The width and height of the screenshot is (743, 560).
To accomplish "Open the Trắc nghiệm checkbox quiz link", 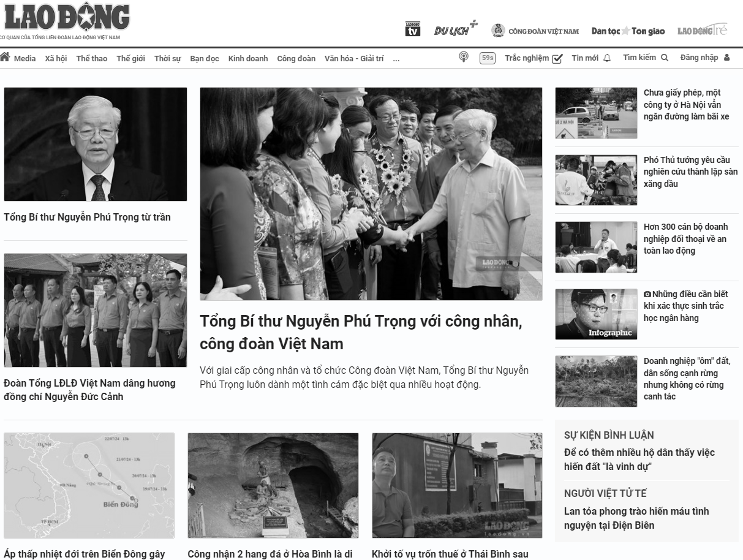I will (534, 58).
